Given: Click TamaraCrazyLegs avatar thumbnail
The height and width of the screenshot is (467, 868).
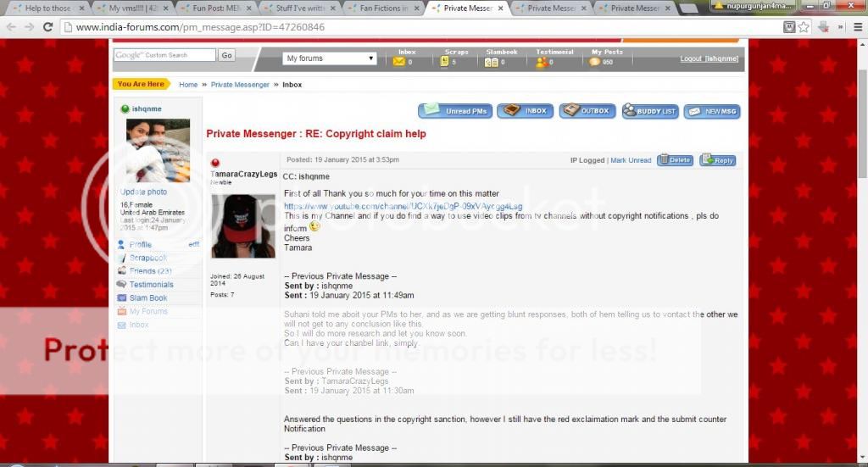Looking at the screenshot, I should pyautogui.click(x=242, y=225).
